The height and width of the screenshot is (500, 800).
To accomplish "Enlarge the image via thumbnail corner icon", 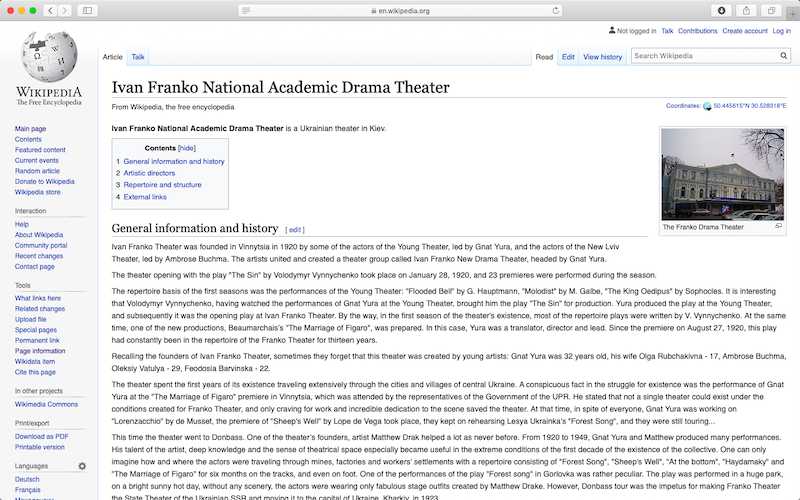I will pyautogui.click(x=779, y=226).
